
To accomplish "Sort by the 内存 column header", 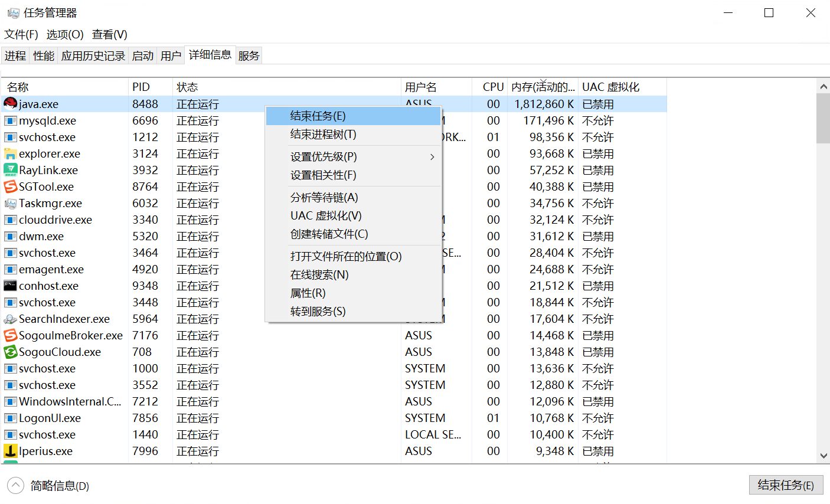I will (543, 87).
